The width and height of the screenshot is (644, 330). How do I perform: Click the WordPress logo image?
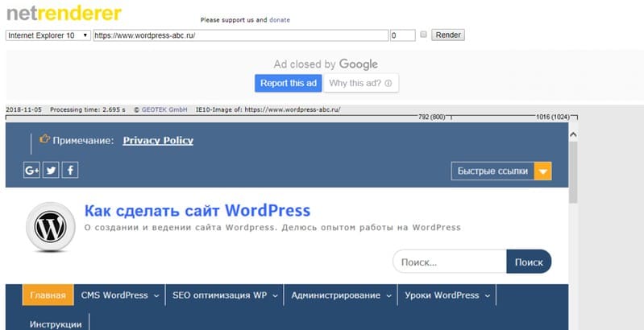tap(51, 226)
